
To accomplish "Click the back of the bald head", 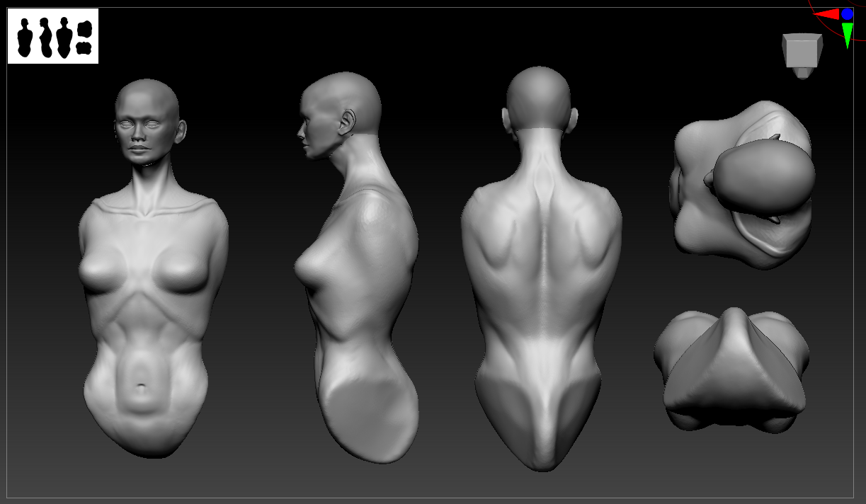I will (x=539, y=98).
